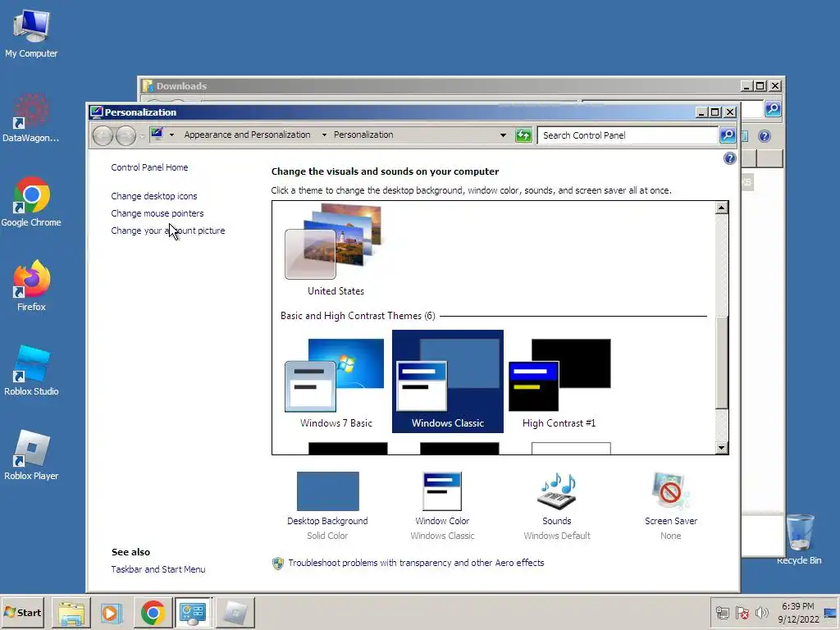Click the green Refresh button

[x=523, y=135]
